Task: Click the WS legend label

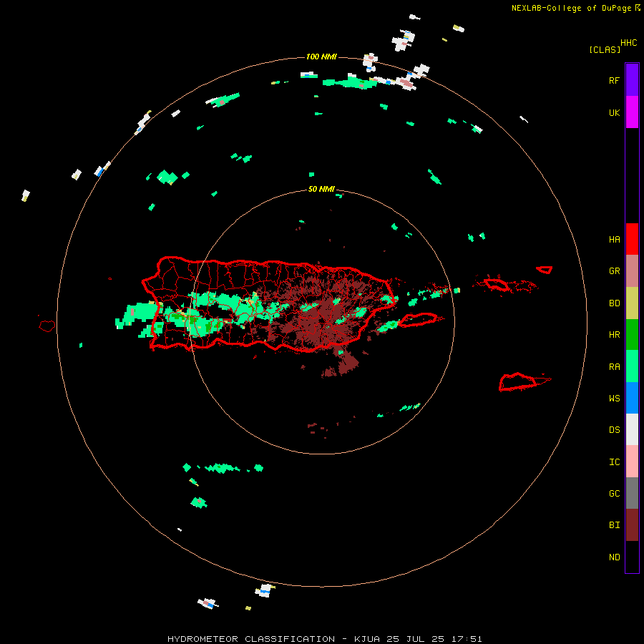Action: click(614, 399)
